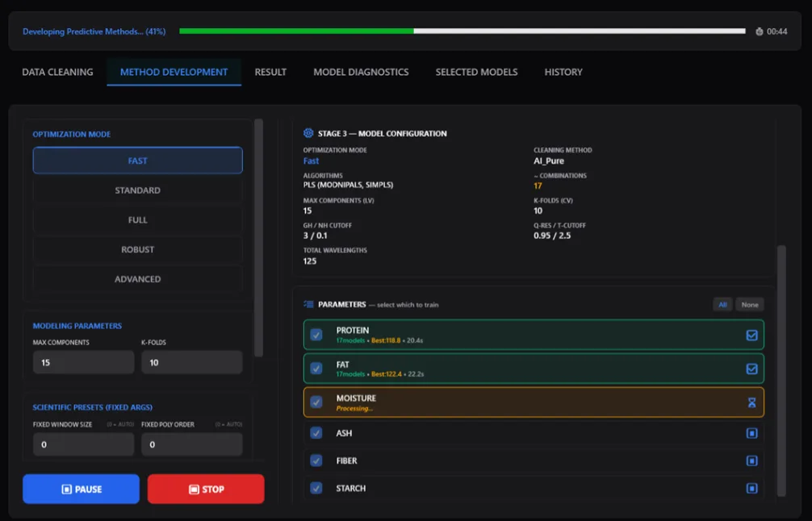Screen dimensions: 812x521
Task: Click the '00:44' elapsed time
Action: pyautogui.click(x=776, y=31)
